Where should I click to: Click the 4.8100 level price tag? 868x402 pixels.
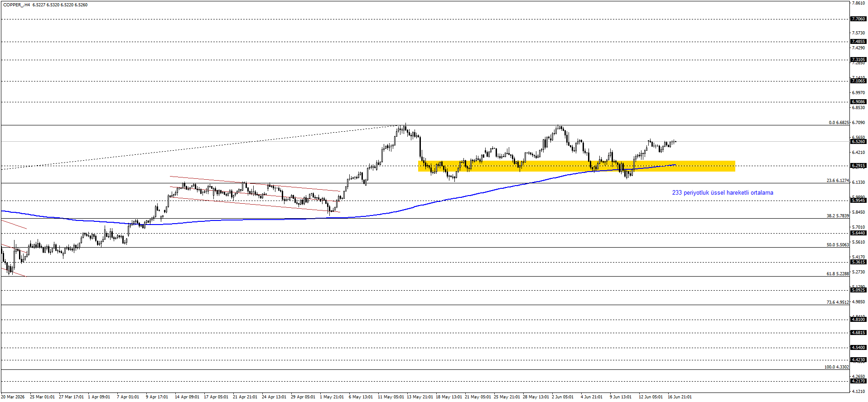(858, 320)
